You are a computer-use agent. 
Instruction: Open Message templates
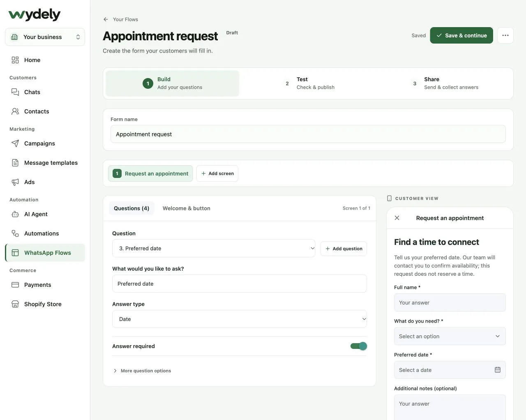(45, 163)
